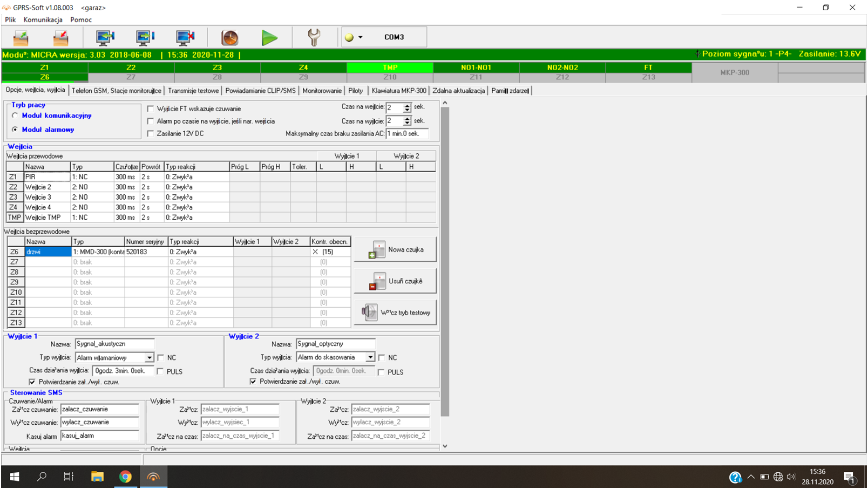Click the Włącz tryb testowy button label

405,313
